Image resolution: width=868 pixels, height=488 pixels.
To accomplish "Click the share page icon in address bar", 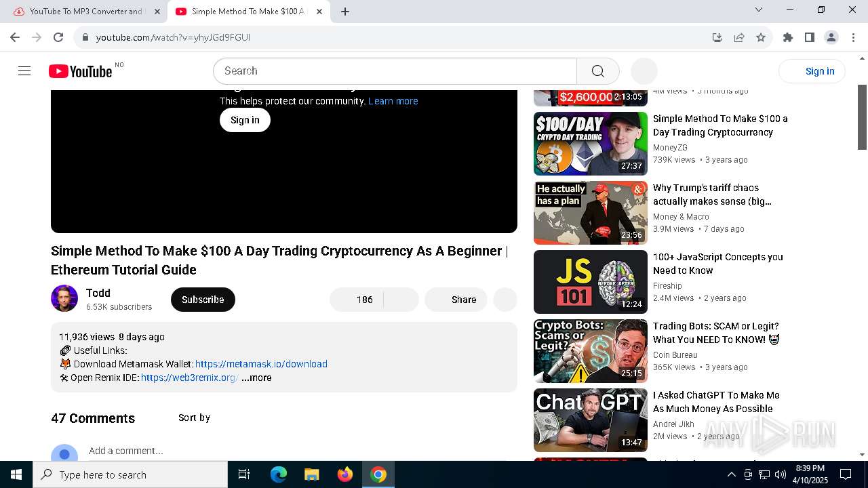I will [739, 37].
